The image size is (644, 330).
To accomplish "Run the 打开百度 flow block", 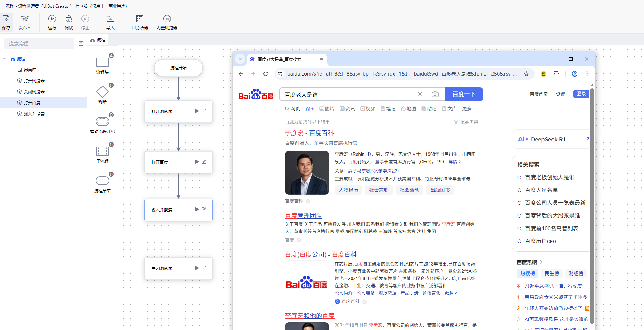I will click(x=196, y=162).
